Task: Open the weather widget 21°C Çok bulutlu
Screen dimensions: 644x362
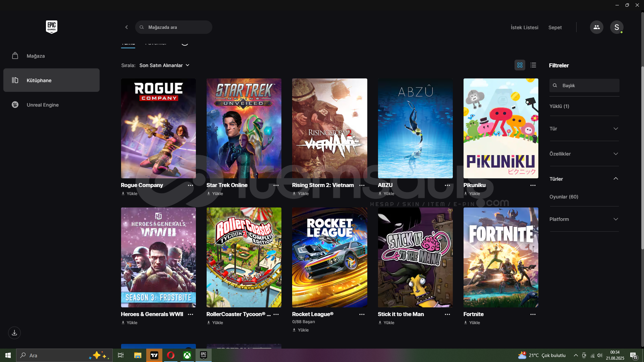Action: point(542,355)
